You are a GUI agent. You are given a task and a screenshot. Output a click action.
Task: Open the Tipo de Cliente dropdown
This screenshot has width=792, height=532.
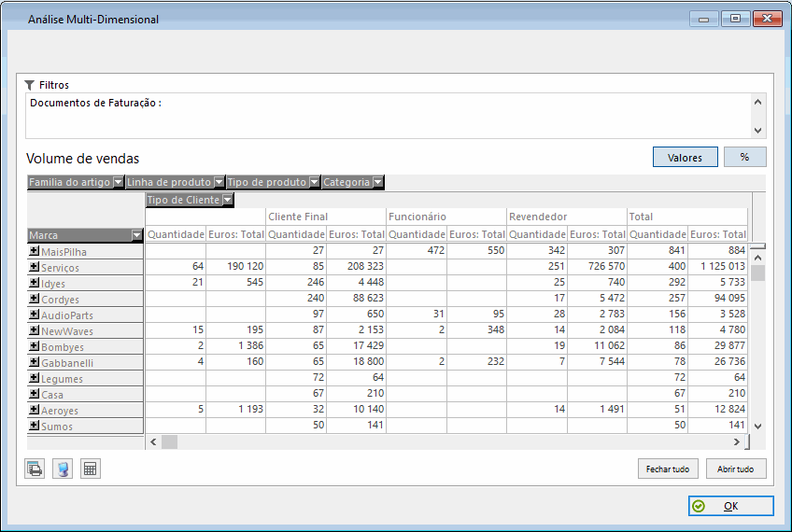[228, 200]
